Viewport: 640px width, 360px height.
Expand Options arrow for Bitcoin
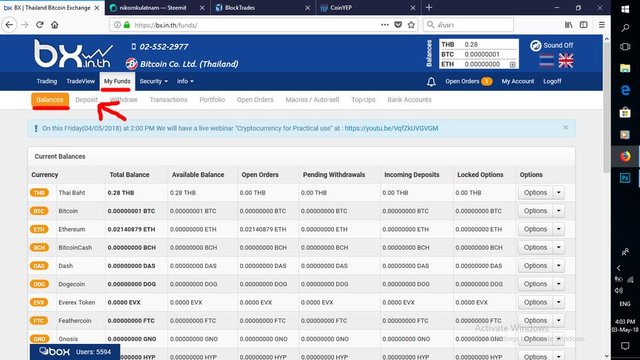(x=559, y=211)
